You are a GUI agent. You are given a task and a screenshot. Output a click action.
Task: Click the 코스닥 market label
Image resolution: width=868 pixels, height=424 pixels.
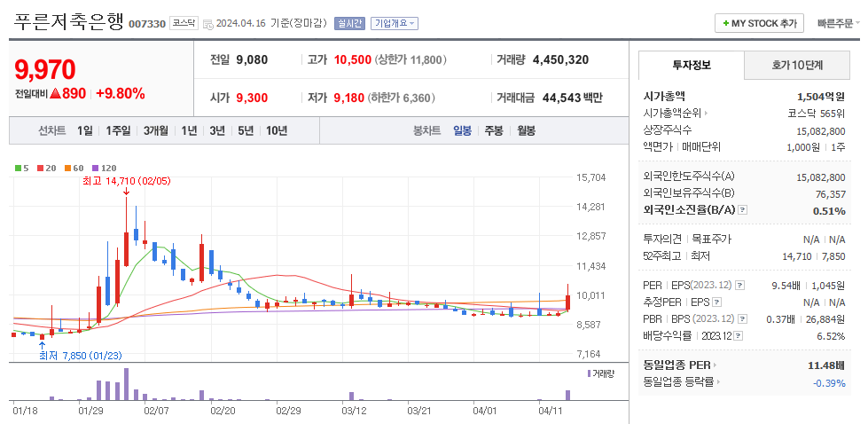(x=184, y=23)
